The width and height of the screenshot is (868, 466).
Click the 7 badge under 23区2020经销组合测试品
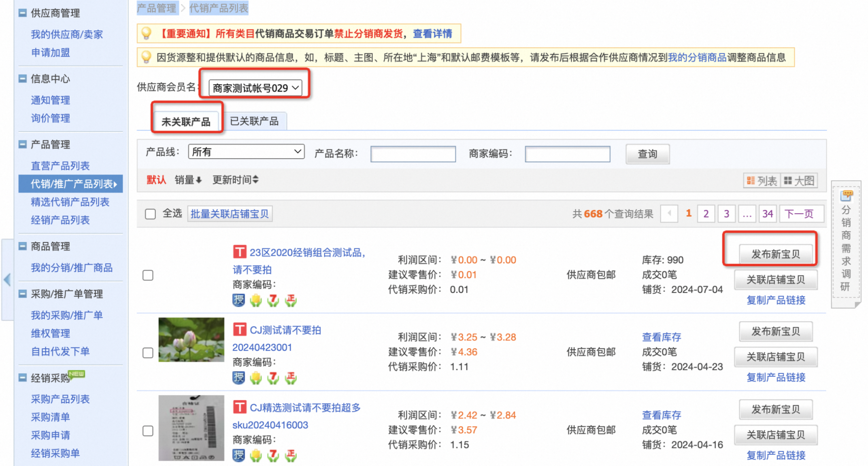[x=273, y=300]
